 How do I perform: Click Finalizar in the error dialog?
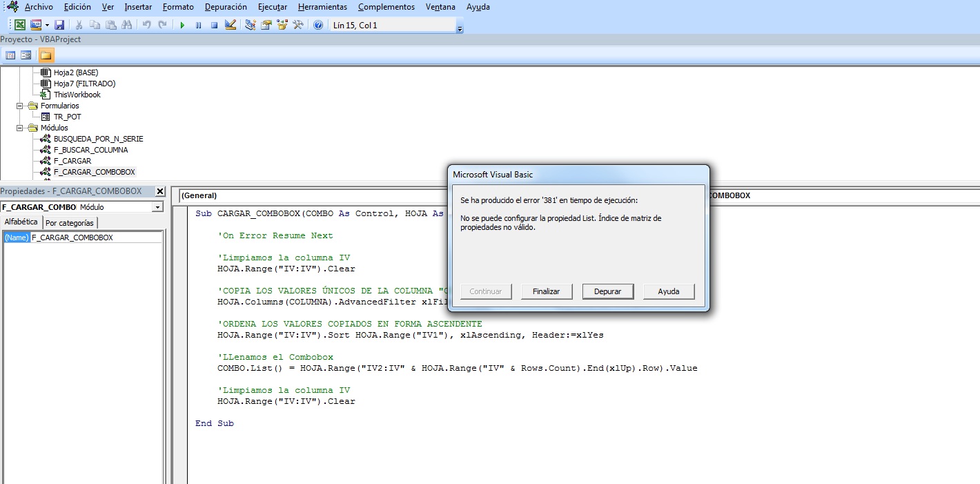pyautogui.click(x=546, y=291)
